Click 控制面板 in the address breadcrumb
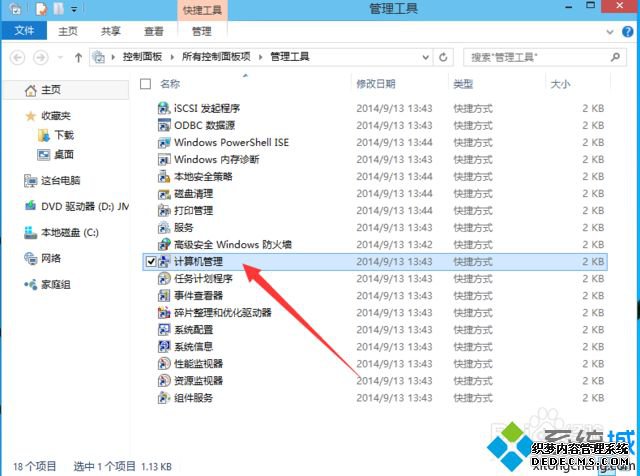The height and width of the screenshot is (476, 640). (x=142, y=57)
